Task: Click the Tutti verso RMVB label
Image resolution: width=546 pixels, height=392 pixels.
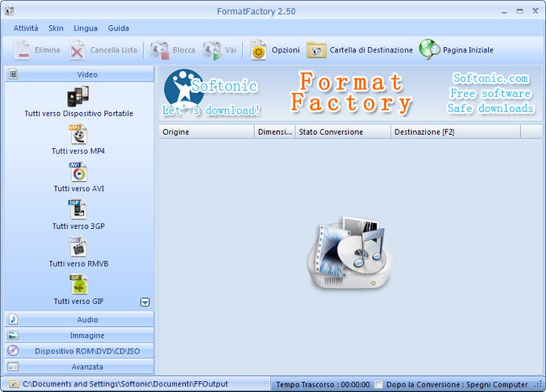Action: tap(79, 264)
